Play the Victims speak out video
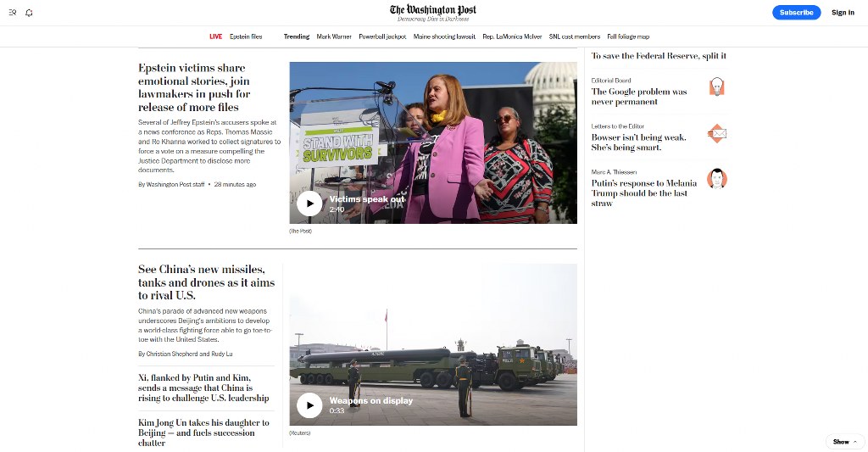The width and height of the screenshot is (868, 452). pos(309,204)
